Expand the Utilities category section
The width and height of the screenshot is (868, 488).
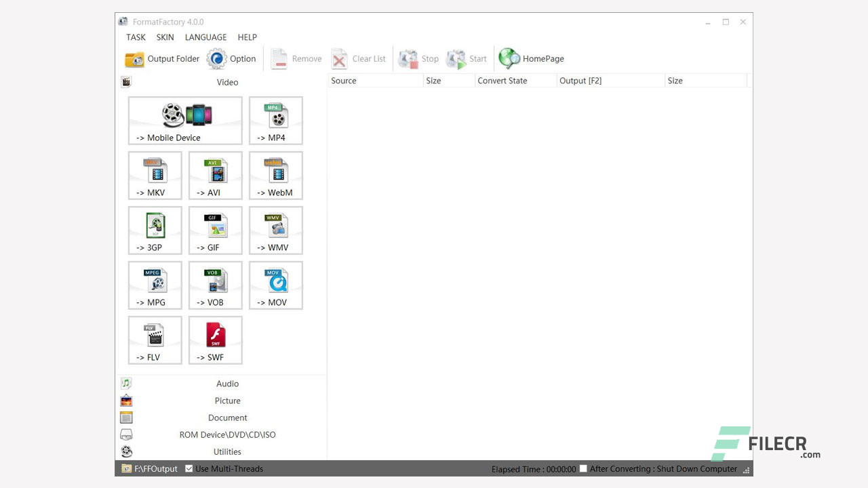[223, 451]
